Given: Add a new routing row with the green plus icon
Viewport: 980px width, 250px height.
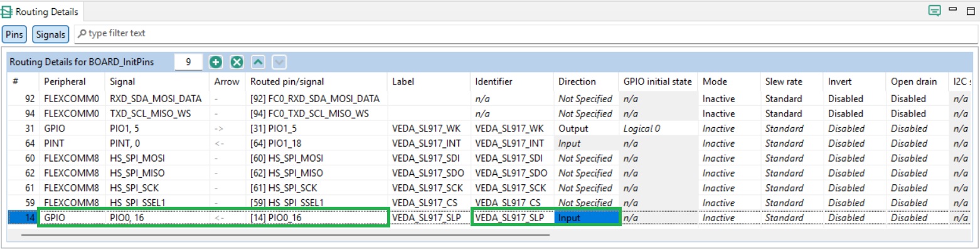Looking at the screenshot, I should [216, 62].
